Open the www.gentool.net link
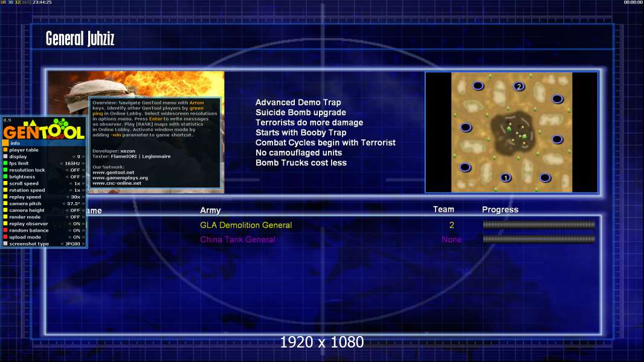This screenshot has height=362, width=644. 114,172
